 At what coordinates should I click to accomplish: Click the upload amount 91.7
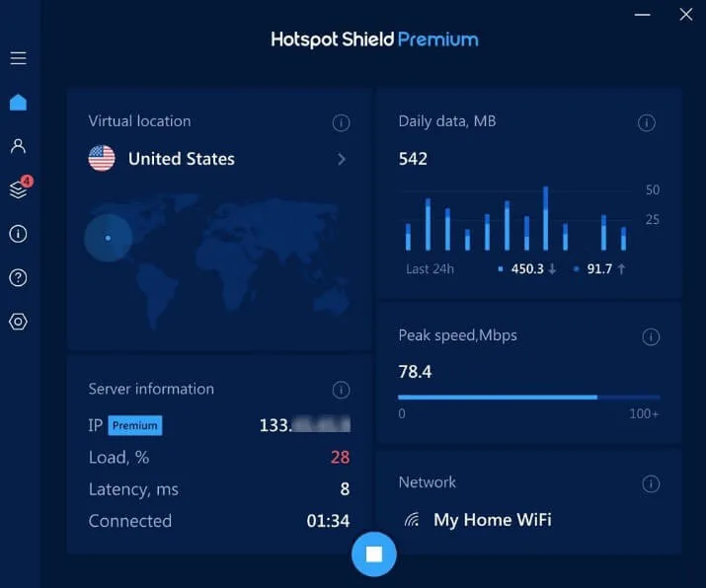click(x=599, y=269)
